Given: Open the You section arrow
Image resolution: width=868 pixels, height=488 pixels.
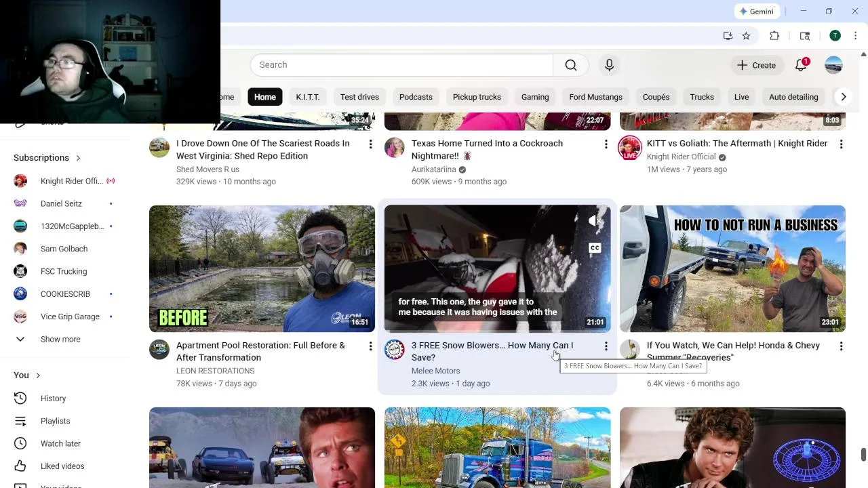Looking at the screenshot, I should coord(38,375).
